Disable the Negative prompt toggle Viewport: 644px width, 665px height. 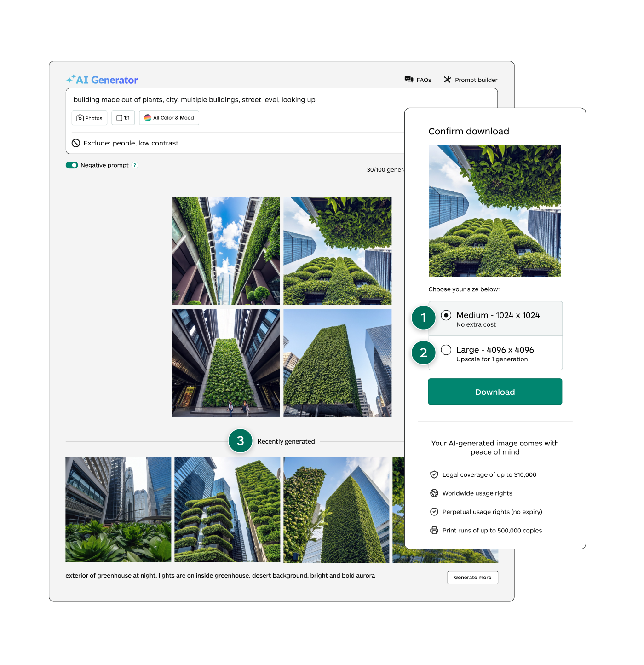pyautogui.click(x=72, y=165)
